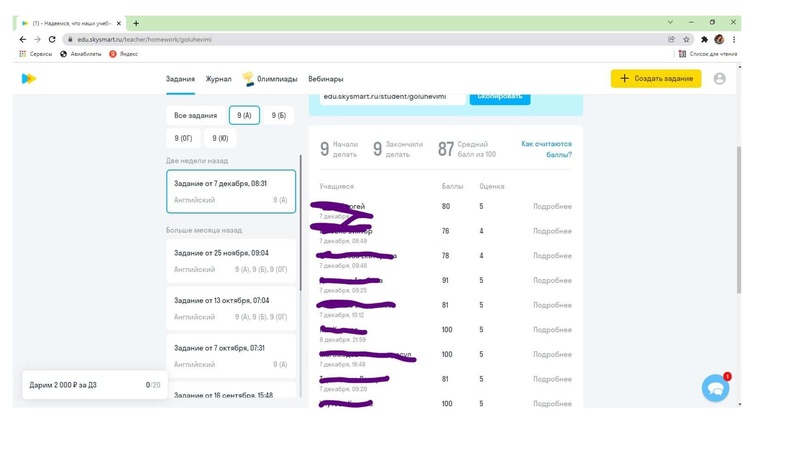Click the Skysmart logo icon
Screen dimensions: 800x450
click(x=29, y=78)
